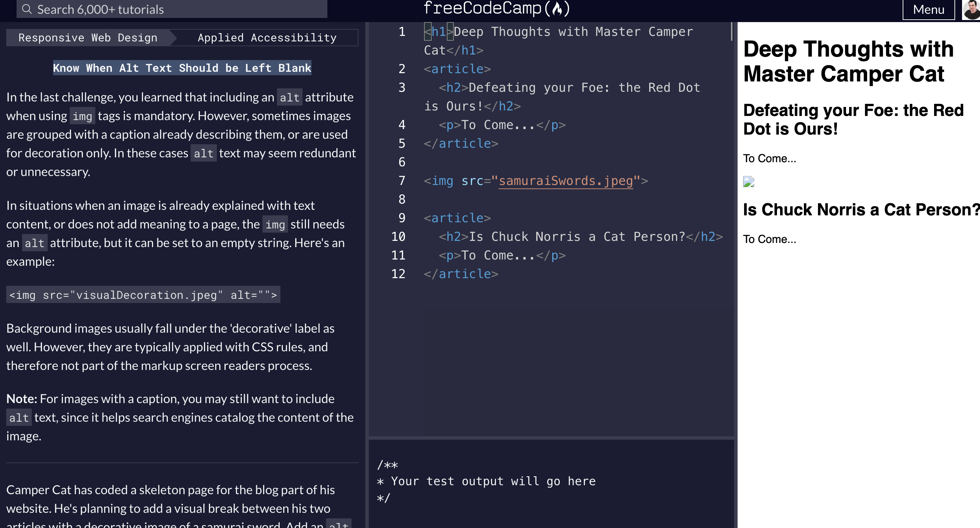
Task: Click the search magnifier icon
Action: (27, 9)
